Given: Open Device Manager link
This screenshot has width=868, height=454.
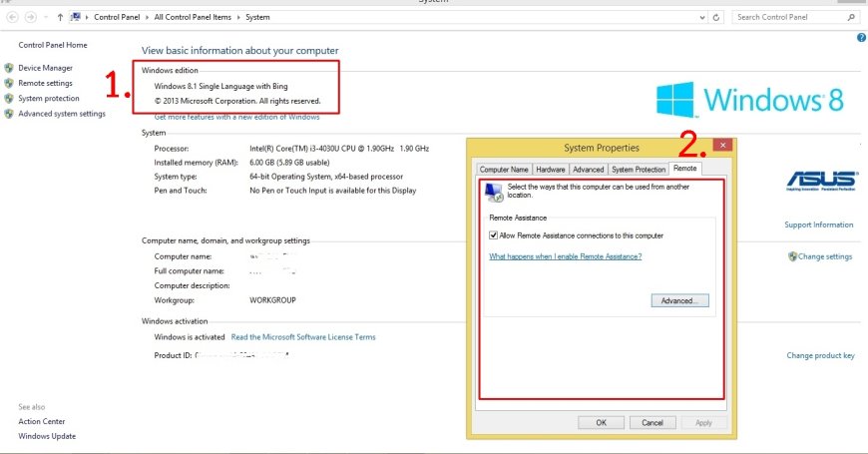Looking at the screenshot, I should tap(45, 68).
